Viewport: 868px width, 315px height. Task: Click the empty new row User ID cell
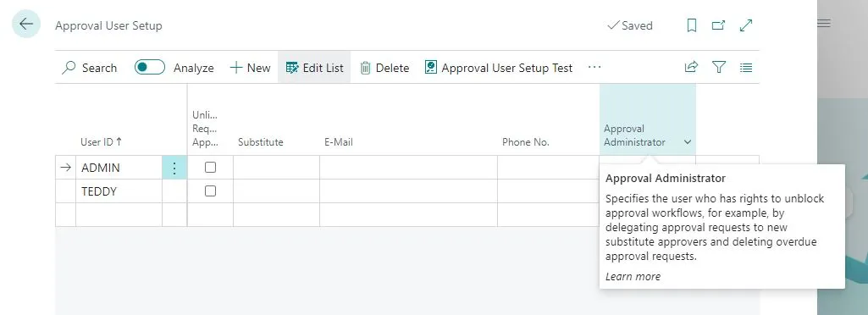click(119, 215)
